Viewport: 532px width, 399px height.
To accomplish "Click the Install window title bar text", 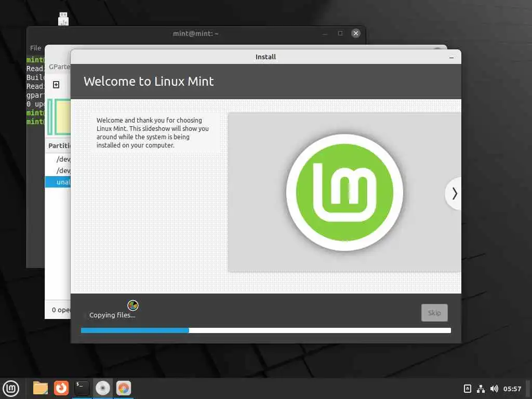I will 265,57.
